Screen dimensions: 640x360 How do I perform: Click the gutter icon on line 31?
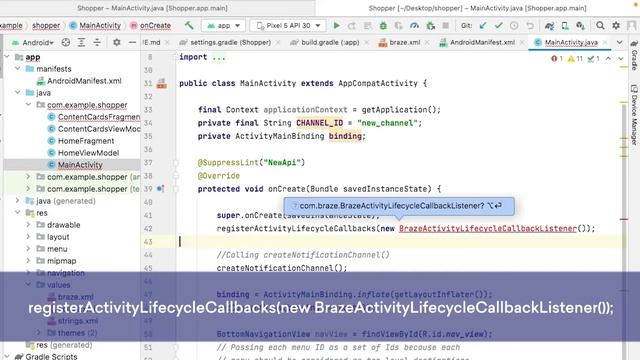pos(162,84)
